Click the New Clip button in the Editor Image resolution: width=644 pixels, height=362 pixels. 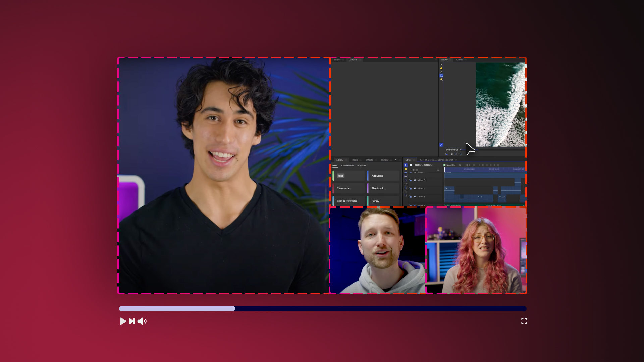(451, 165)
